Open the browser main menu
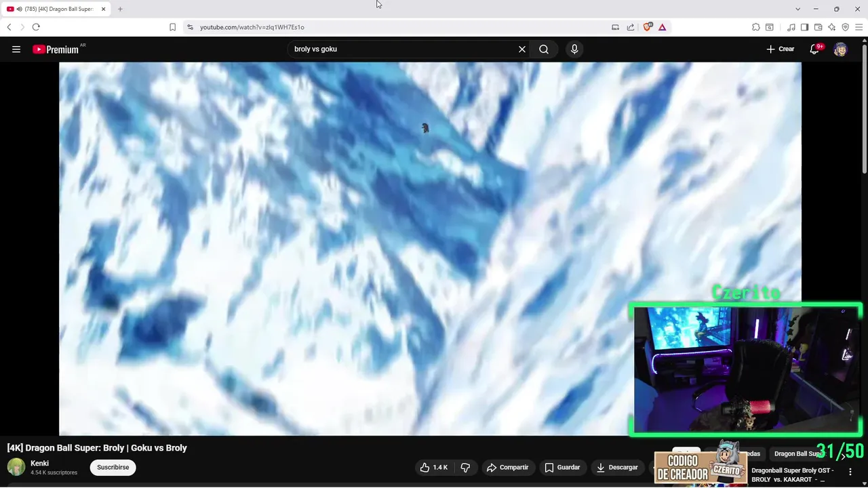868x488 pixels. tap(859, 27)
